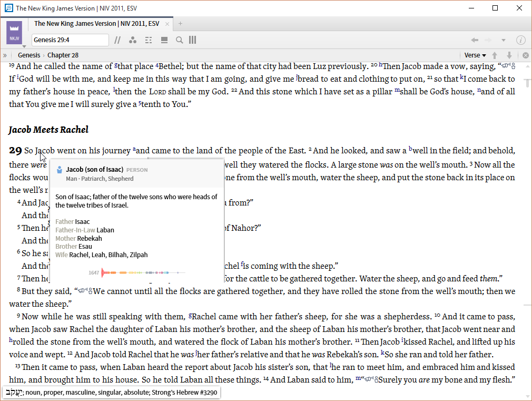Click 'Brother Esau' row in popup
532x401 pixels.
coord(74,247)
